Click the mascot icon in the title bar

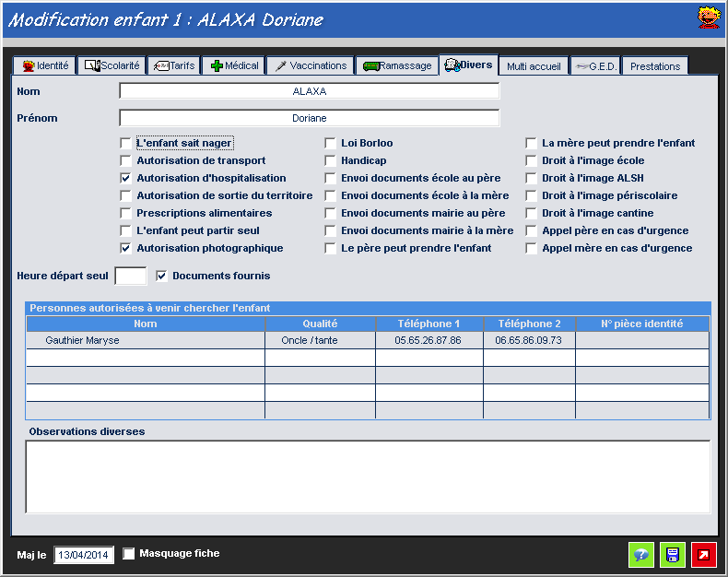point(708,18)
